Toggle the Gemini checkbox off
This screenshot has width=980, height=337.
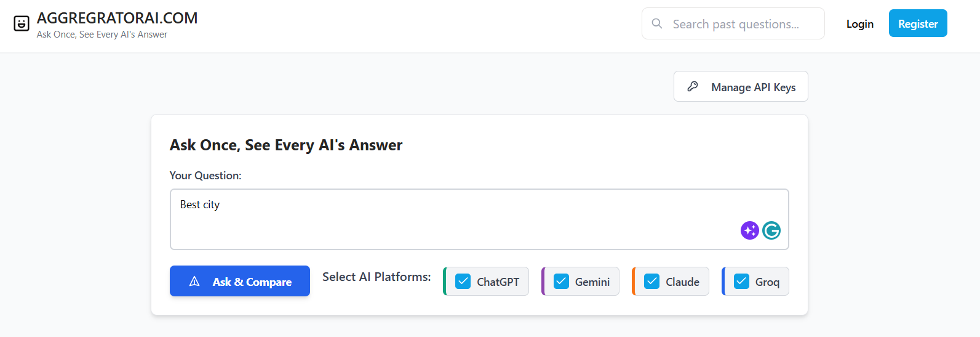click(x=561, y=281)
